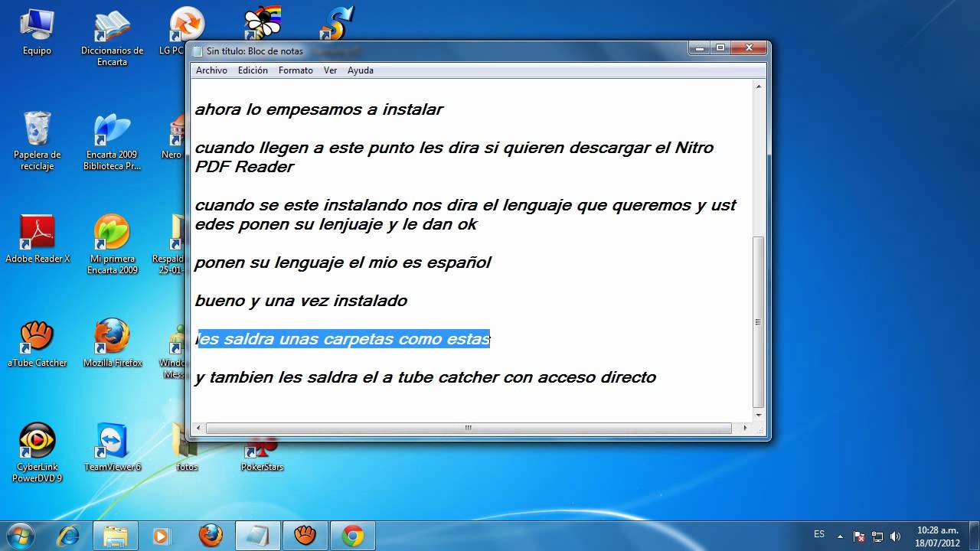Minimize the Bloc de notas window

tap(700, 48)
